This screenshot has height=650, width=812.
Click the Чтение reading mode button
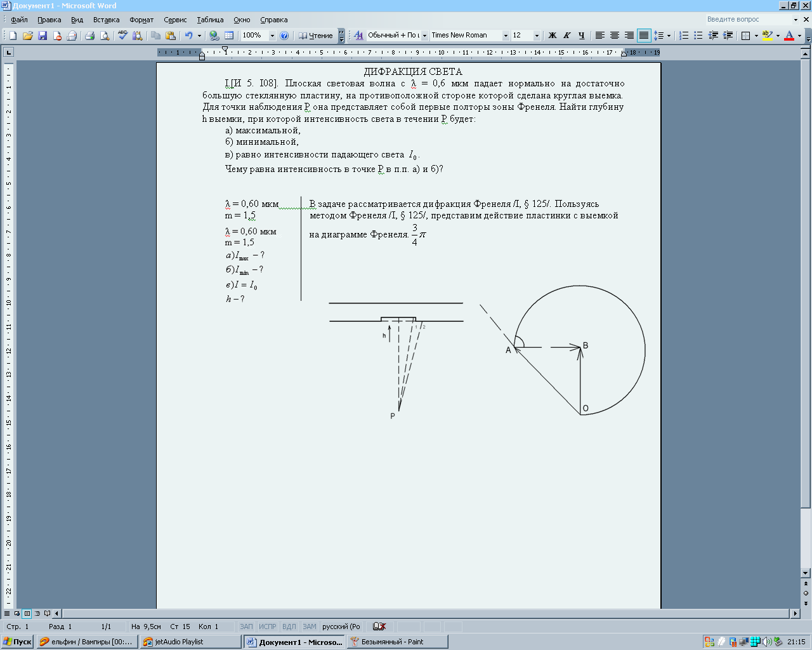click(x=315, y=36)
